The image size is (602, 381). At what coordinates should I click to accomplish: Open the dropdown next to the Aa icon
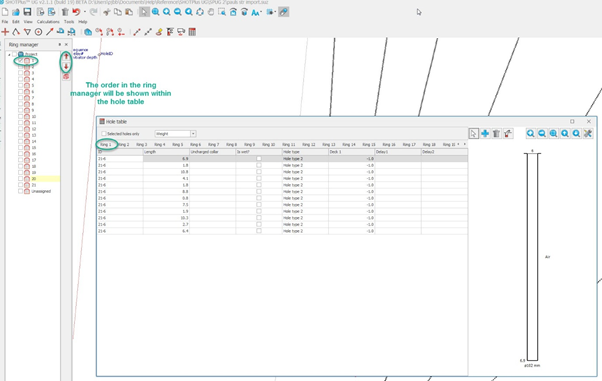click(x=261, y=12)
